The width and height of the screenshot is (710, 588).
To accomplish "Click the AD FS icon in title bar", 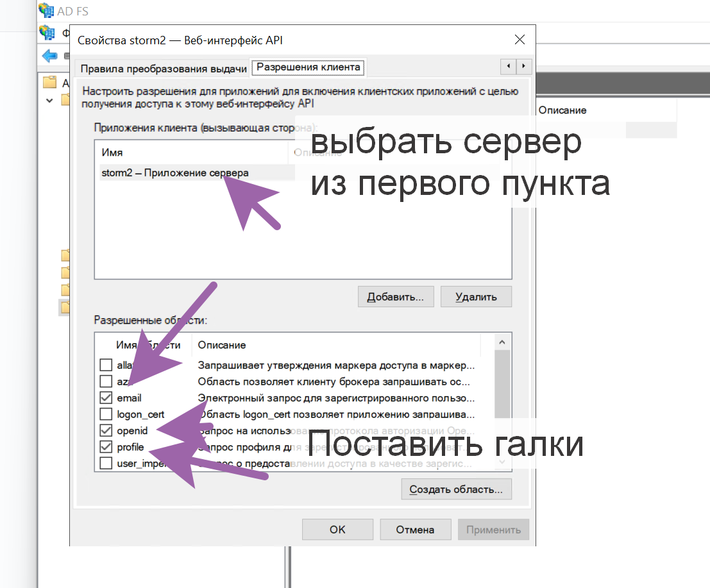I will [x=47, y=10].
